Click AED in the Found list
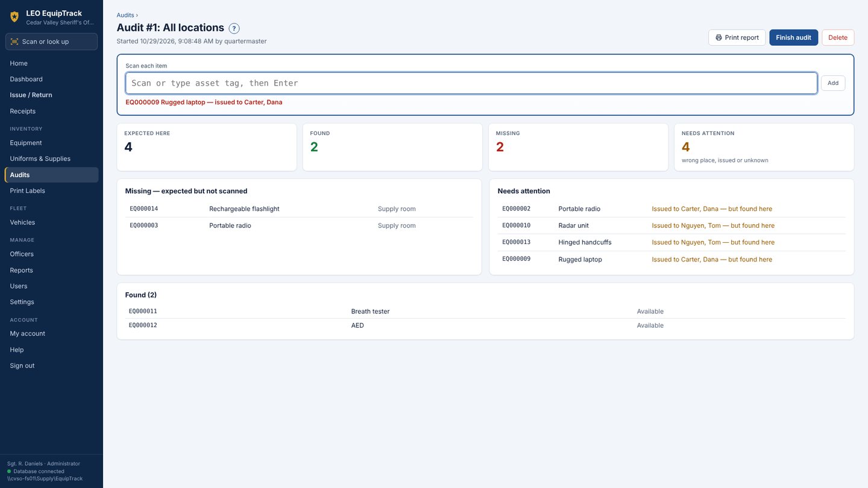Viewport: 868px width, 488px height. point(357,325)
